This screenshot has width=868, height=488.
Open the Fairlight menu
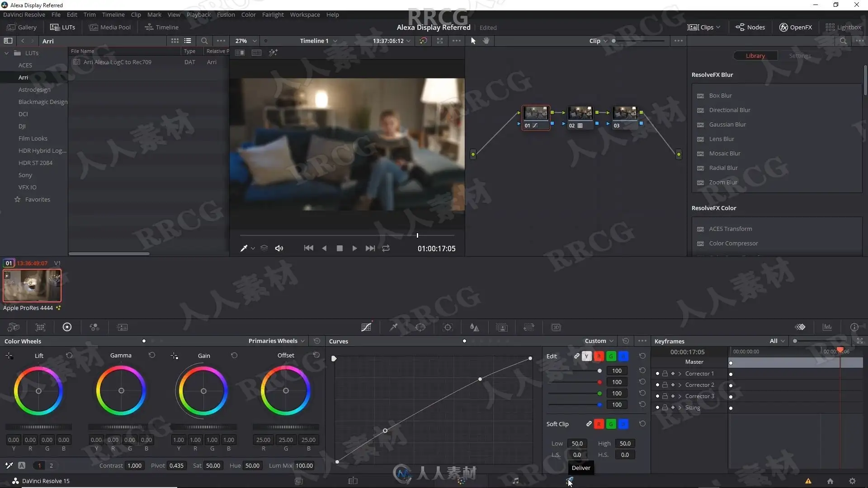273,14
